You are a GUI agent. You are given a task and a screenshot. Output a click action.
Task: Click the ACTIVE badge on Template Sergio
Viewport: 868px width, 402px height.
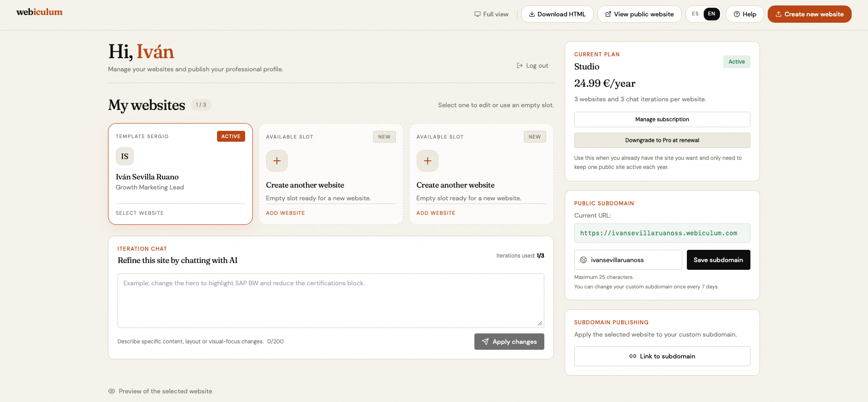[x=231, y=136]
